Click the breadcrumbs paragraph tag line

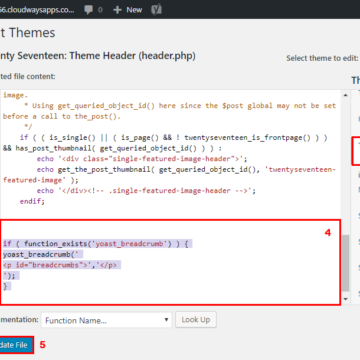pos(62,265)
